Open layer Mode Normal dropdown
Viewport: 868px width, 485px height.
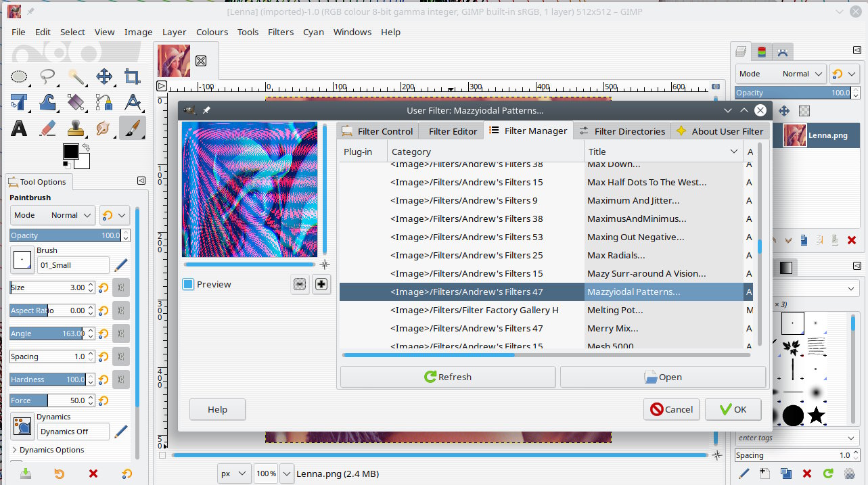(781, 74)
